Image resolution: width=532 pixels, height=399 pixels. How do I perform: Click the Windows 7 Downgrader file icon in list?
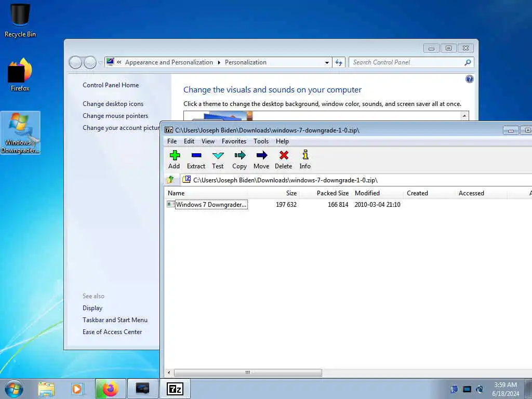click(x=170, y=204)
